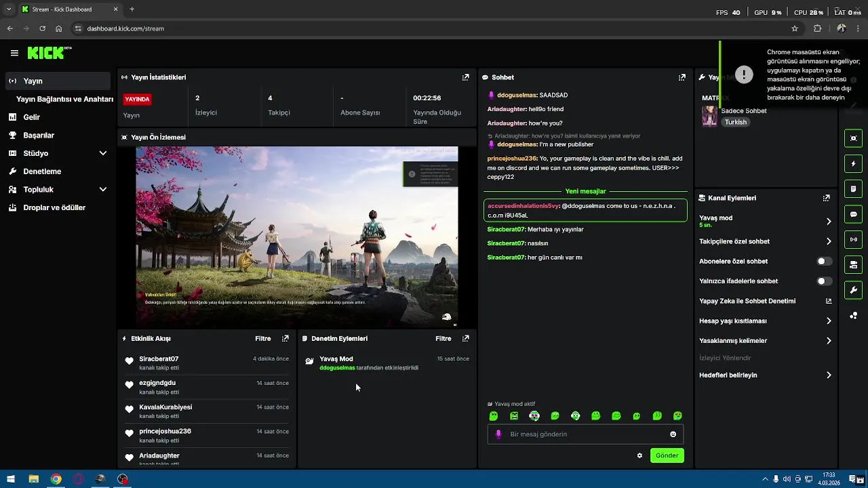Click the purple microphone badge in message box
This screenshot has height=488, width=868.
coord(498,434)
